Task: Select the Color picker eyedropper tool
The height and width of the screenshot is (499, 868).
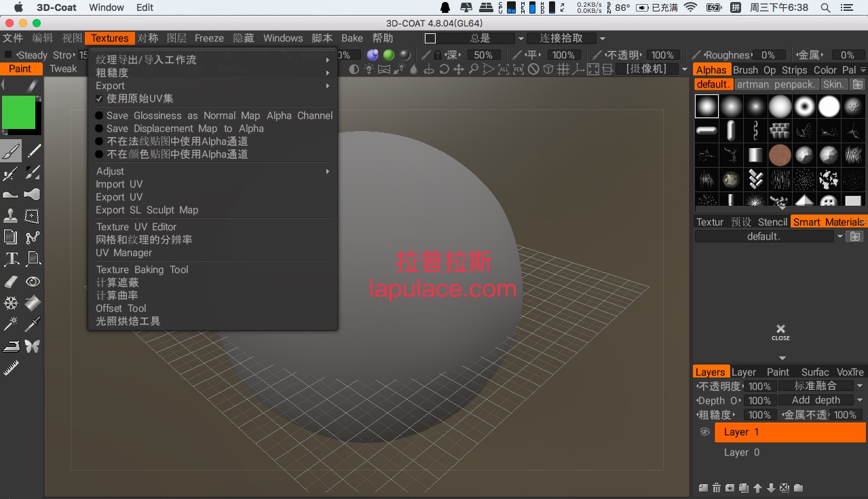Action: pyautogui.click(x=33, y=325)
